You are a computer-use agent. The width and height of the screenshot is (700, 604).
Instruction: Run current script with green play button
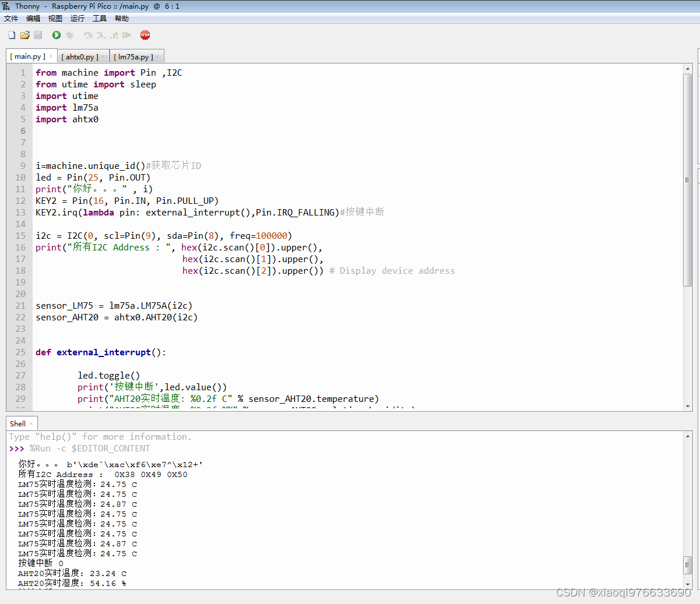57,35
